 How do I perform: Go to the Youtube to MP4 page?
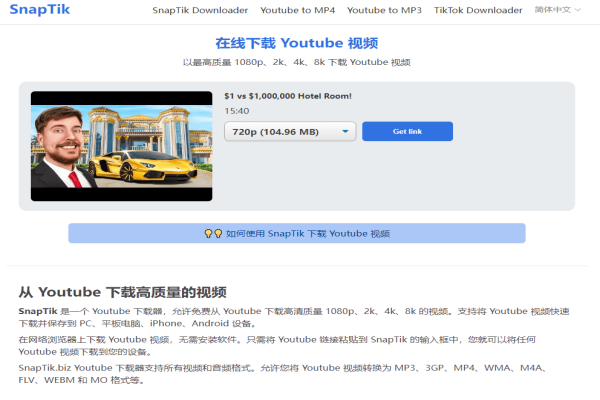coord(298,10)
